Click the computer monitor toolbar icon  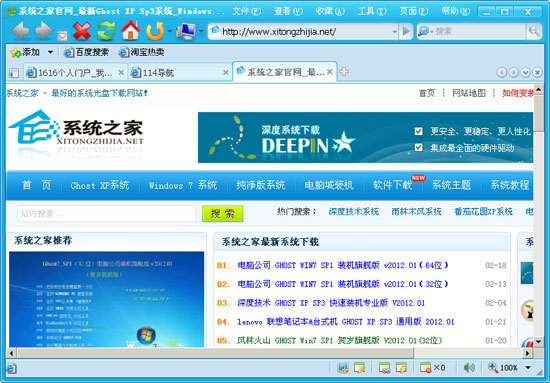coord(186,31)
